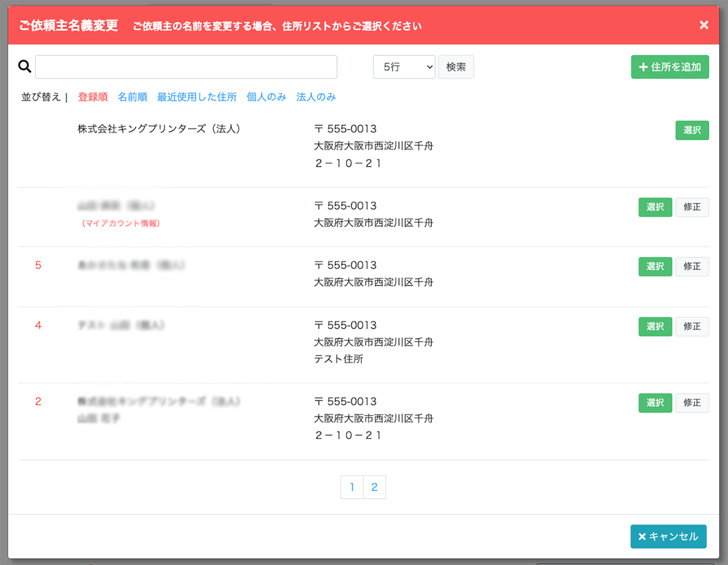Go to page 2 of results
The height and width of the screenshot is (565, 728).
[374, 487]
